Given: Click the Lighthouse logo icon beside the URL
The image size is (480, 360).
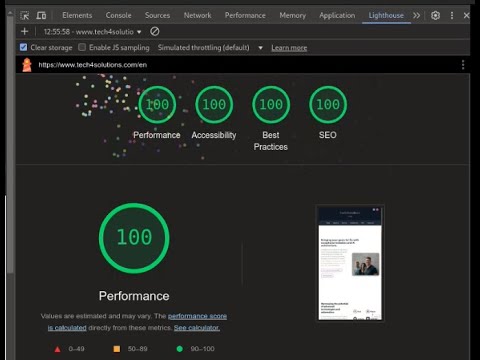Looking at the screenshot, I should pos(27,65).
